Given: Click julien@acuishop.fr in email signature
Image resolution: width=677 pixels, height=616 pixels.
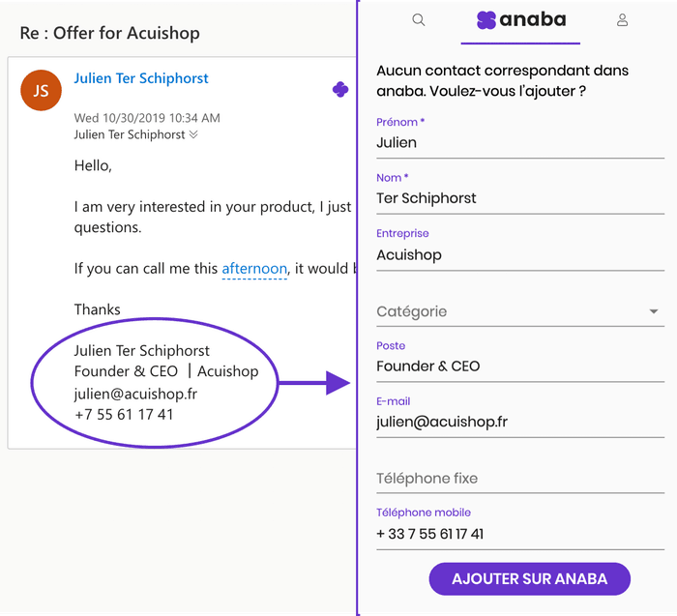Looking at the screenshot, I should [x=135, y=395].
